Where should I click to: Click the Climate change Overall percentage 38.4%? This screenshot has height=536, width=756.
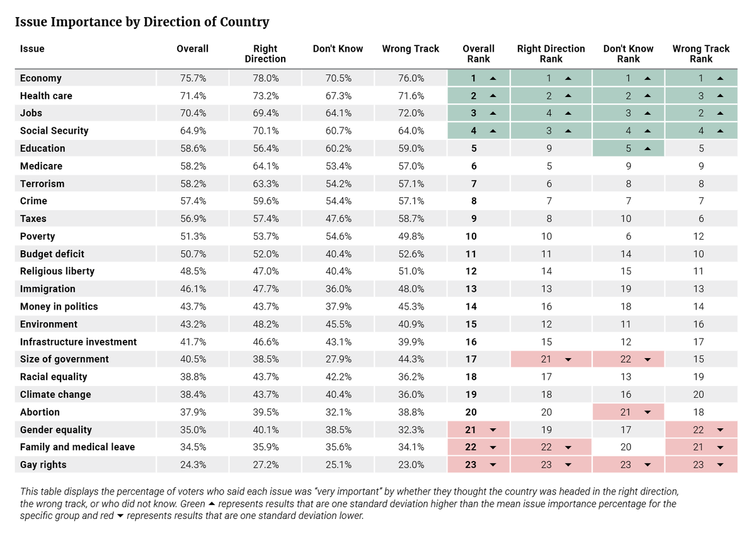pos(192,395)
